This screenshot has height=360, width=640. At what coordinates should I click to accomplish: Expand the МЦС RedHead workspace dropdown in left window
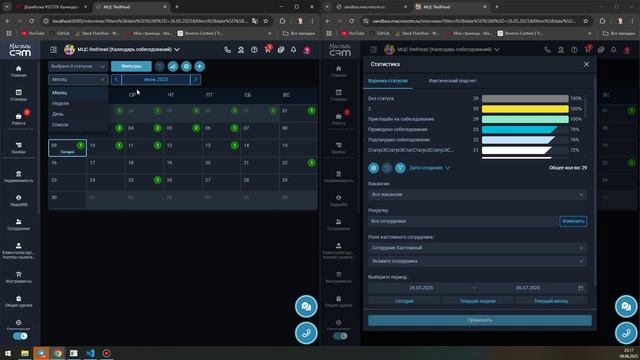click(177, 50)
